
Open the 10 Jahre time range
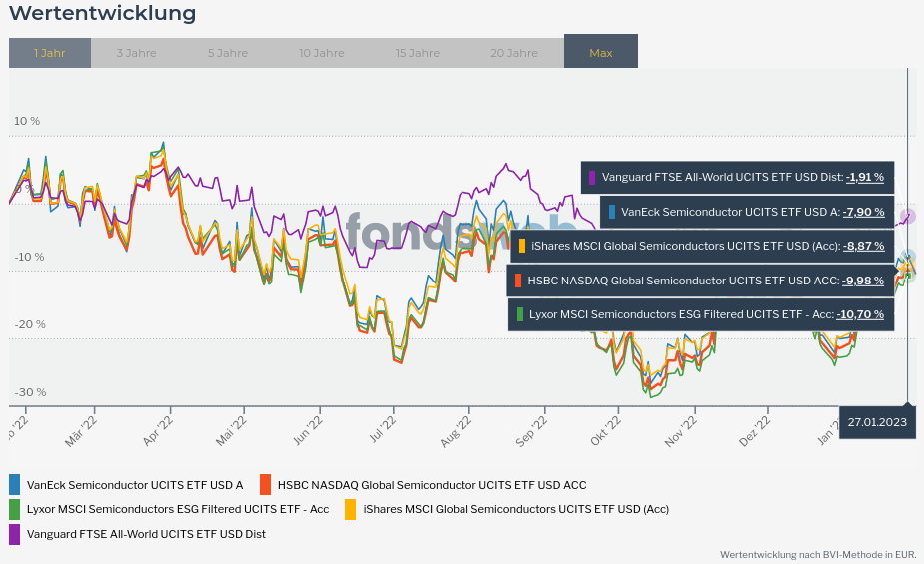322,53
